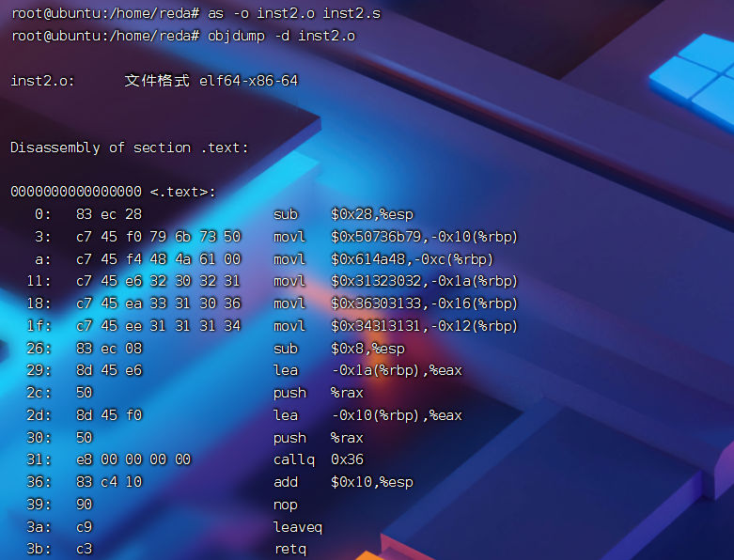
Task: Click bytes 'e8 00 00 00 00'
Action: tap(133, 459)
